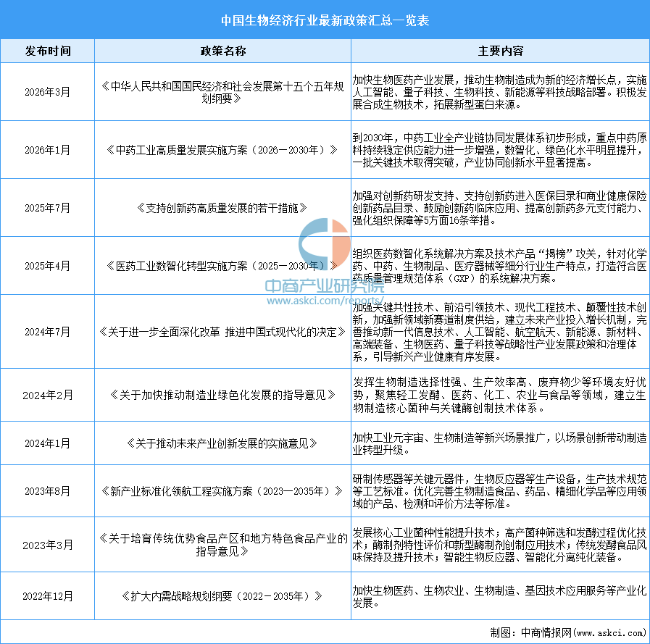
Task: Select the 2024年2月 date cell
Action: (x=48, y=395)
